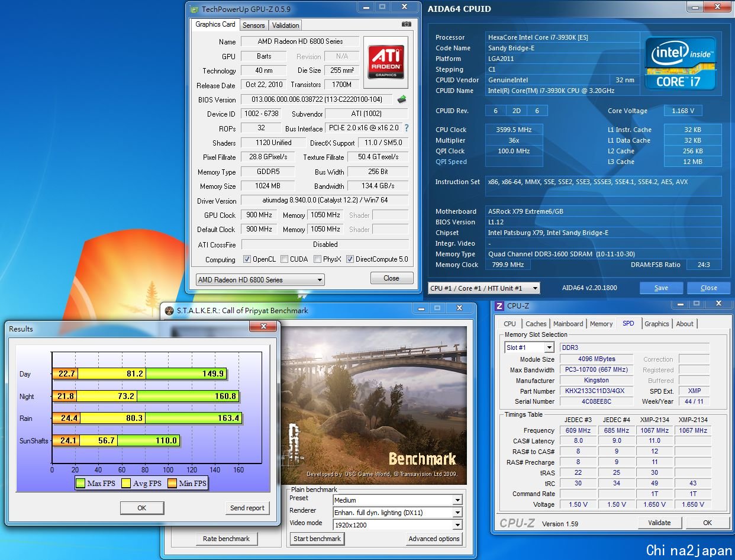This screenshot has width=735, height=560.
Task: Click the Day Avg FPS 81.2 bar
Action: coord(112,374)
